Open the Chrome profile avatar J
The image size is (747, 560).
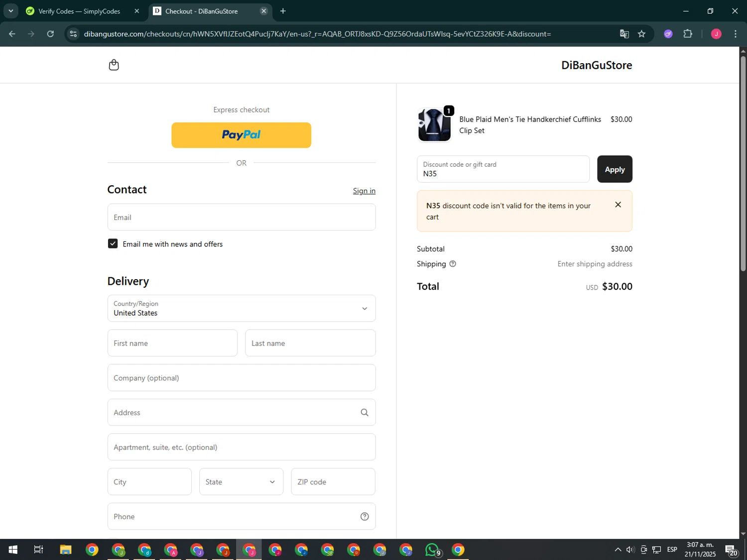click(716, 34)
